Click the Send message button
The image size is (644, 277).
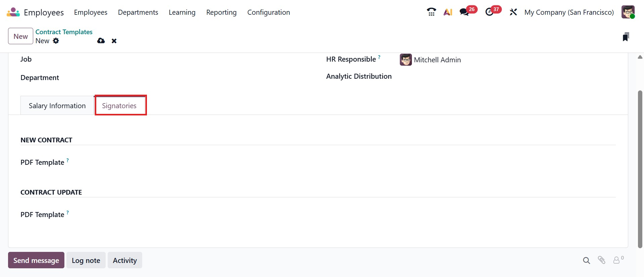point(36,261)
